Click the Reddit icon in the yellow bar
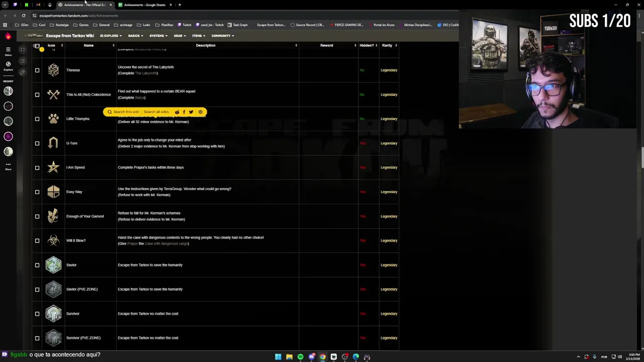The image size is (644, 362). pyautogui.click(x=177, y=112)
